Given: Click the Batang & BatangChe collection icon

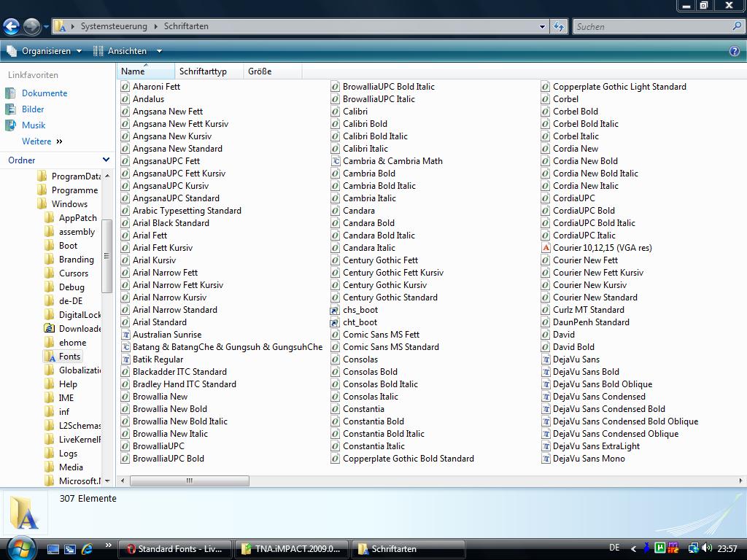Looking at the screenshot, I should coord(125,347).
